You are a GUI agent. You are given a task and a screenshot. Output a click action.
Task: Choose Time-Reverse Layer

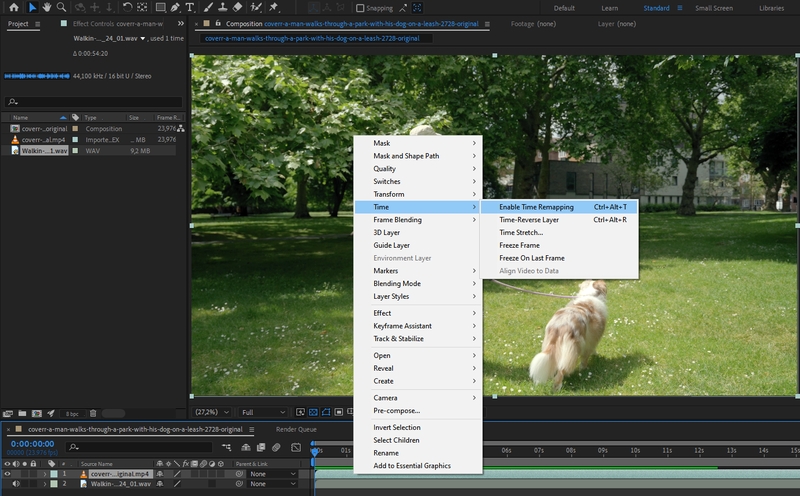(560, 219)
